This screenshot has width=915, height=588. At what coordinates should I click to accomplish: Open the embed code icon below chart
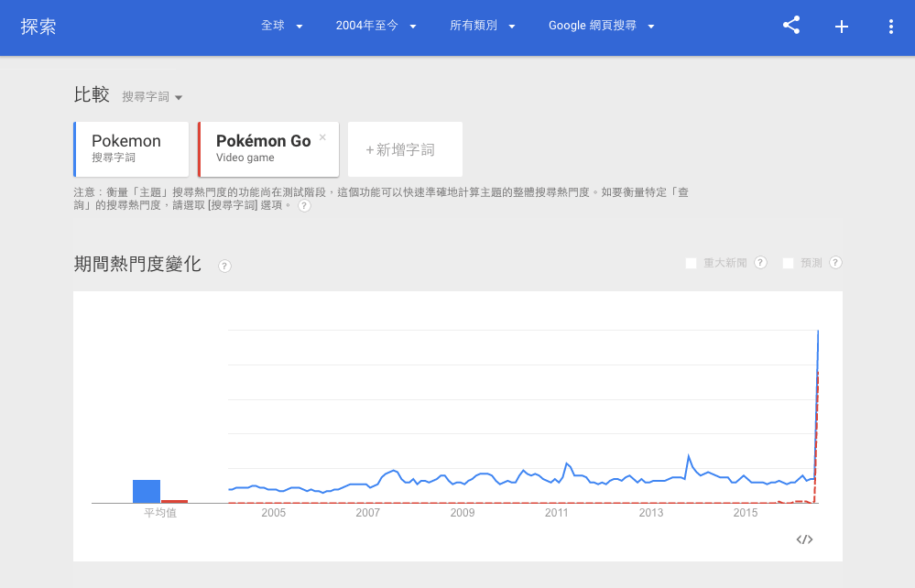(x=804, y=539)
